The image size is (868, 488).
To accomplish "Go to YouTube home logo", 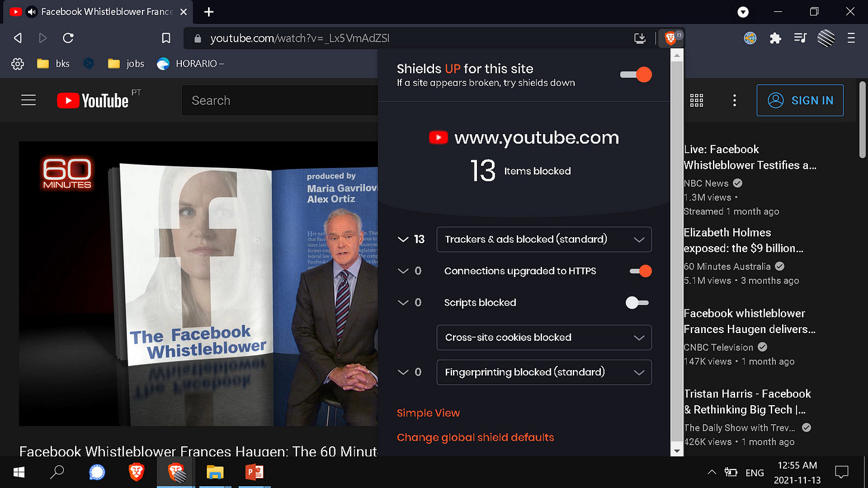I will click(93, 100).
